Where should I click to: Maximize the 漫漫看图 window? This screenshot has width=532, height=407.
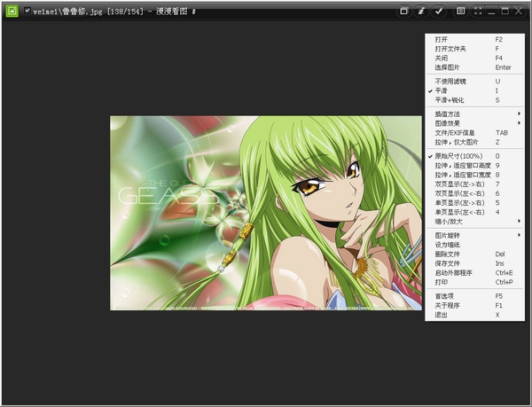pos(505,12)
